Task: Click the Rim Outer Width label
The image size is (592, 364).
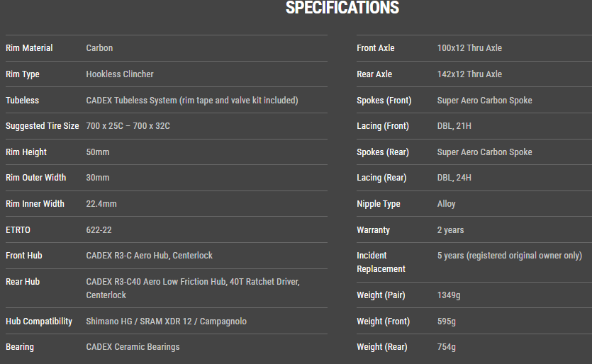Action: tap(35, 178)
